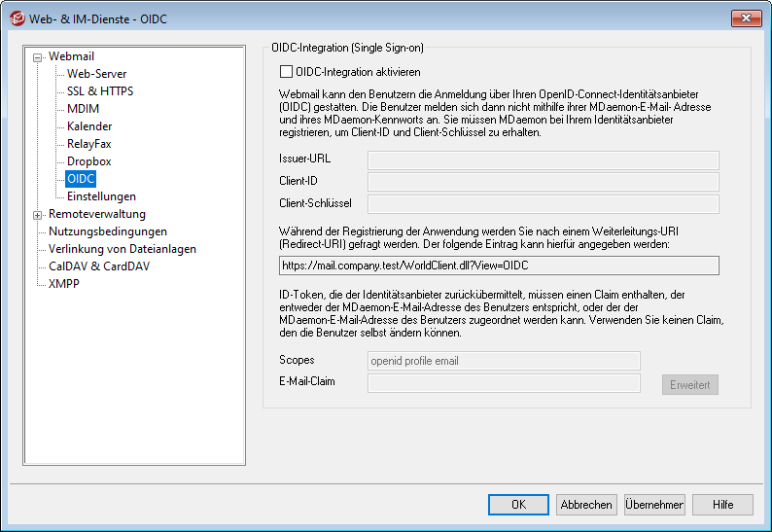
Task: Open the RelayFax page
Action: click(x=90, y=144)
